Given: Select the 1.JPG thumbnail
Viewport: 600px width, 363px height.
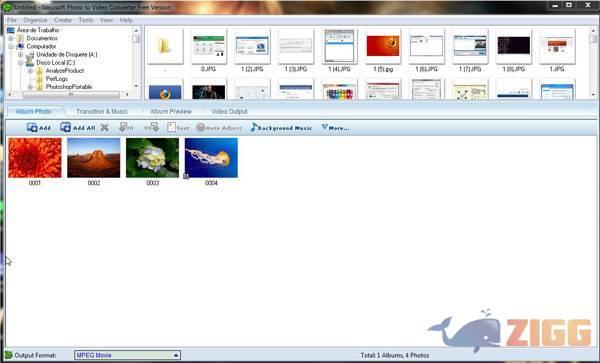Looking at the screenshot, I should (557, 46).
